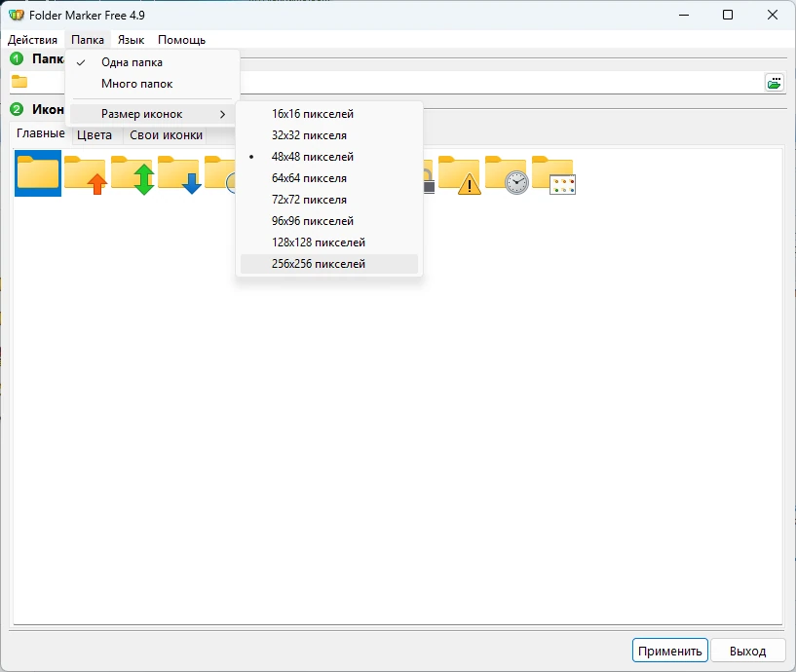This screenshot has width=796, height=672.
Task: Set icon size to 72x72 пикселя
Action: pos(329,200)
